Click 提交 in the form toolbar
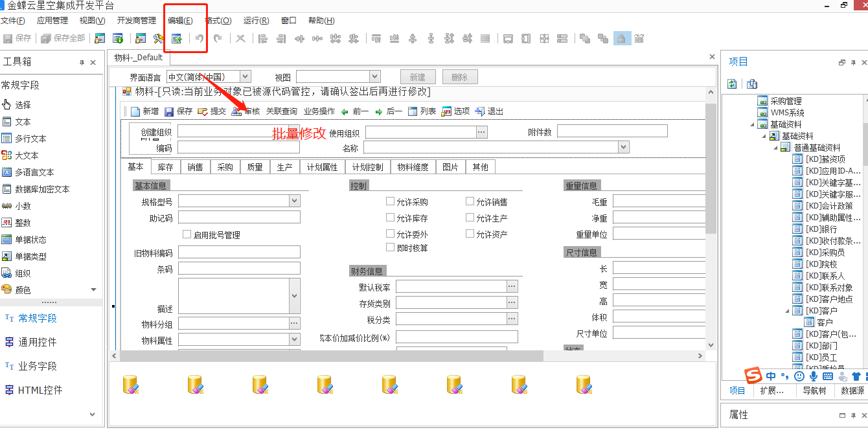 212,111
